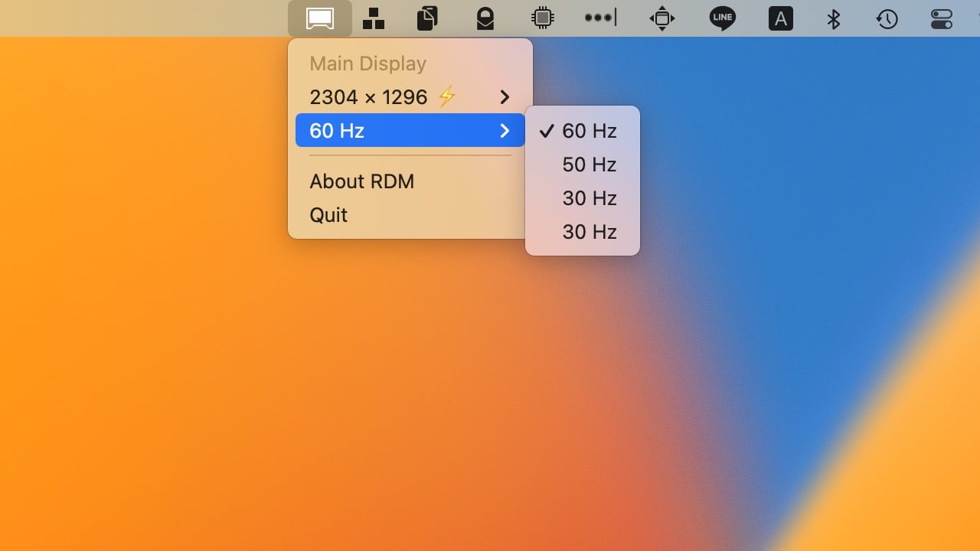Click the padlock menu bar icon
The width and height of the screenshot is (980, 551).
[x=485, y=18]
